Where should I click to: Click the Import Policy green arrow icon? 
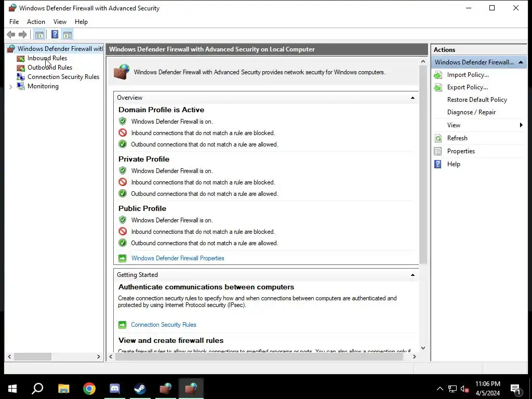click(x=437, y=75)
